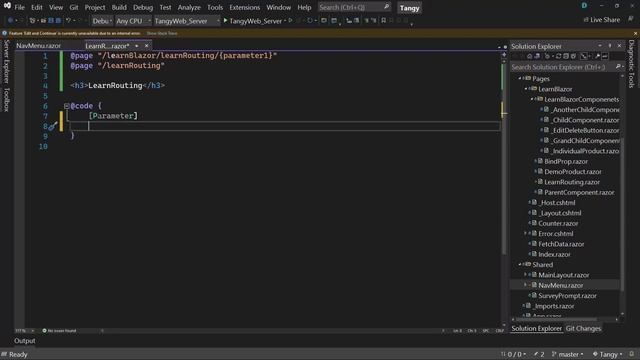Click the notifications bell in the status bar
The image size is (640, 360).
point(631,354)
